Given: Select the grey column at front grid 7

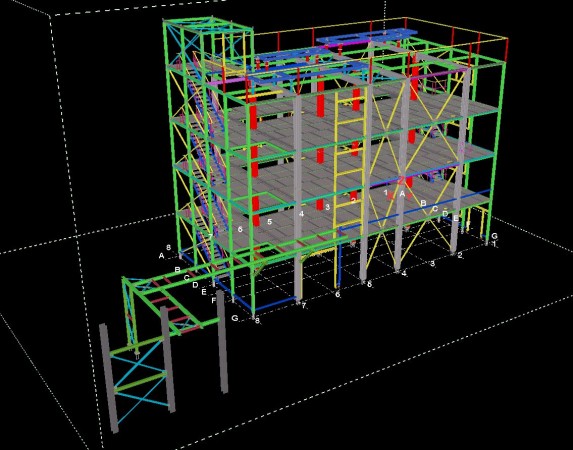Looking at the screenshot, I should [298, 197].
